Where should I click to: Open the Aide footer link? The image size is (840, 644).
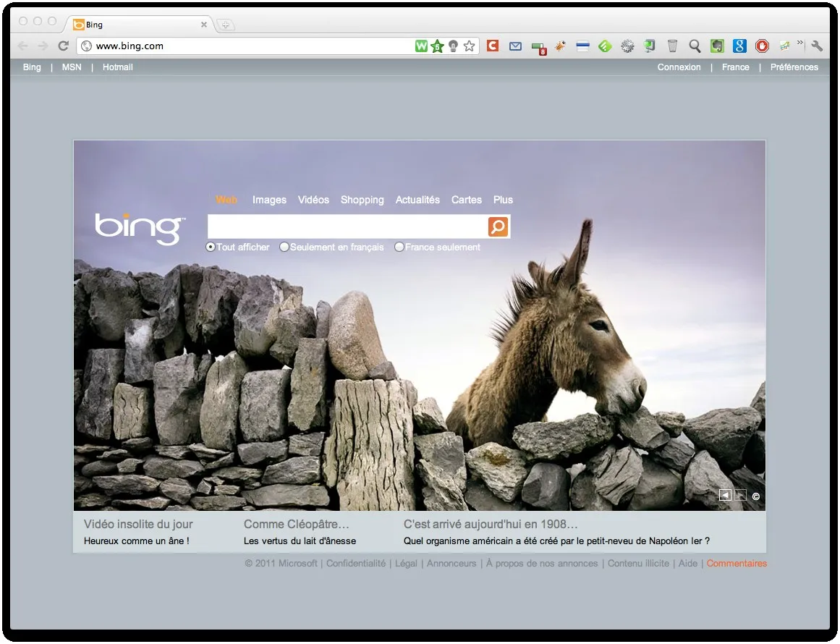pos(688,564)
